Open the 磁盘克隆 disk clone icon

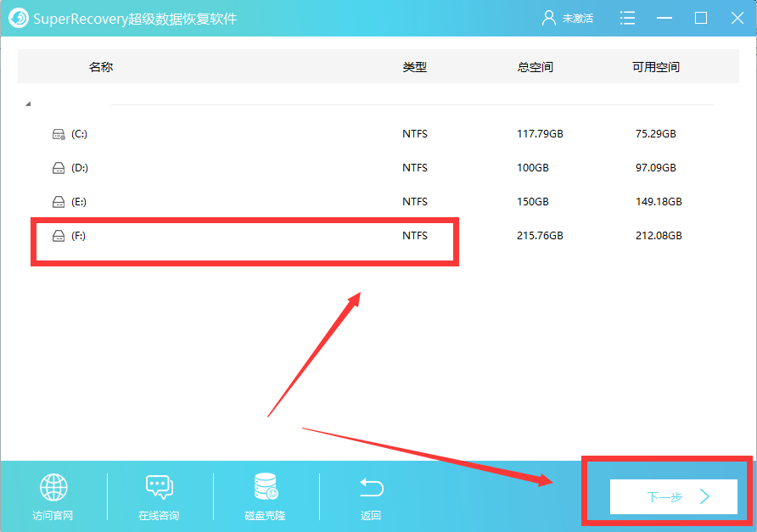[266, 486]
